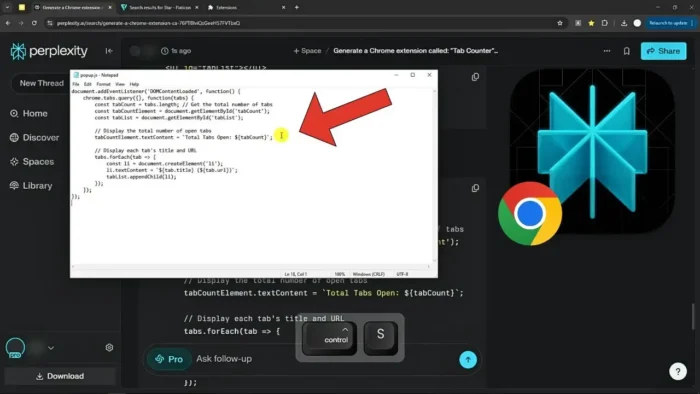Click the 1s ago timestamp
This screenshot has height=394, width=700.
point(176,51)
